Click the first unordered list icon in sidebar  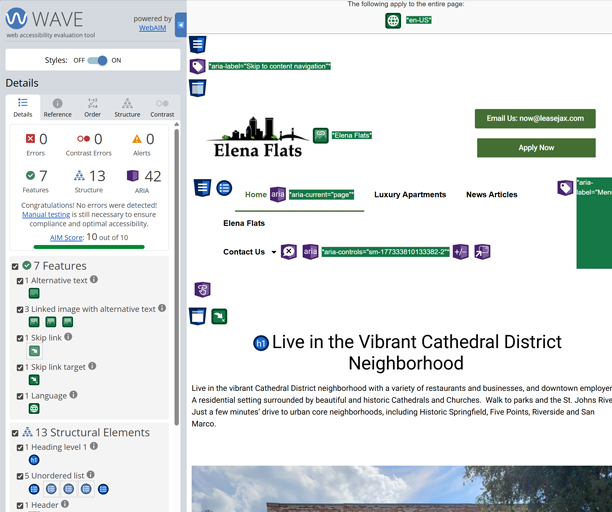tap(34, 489)
